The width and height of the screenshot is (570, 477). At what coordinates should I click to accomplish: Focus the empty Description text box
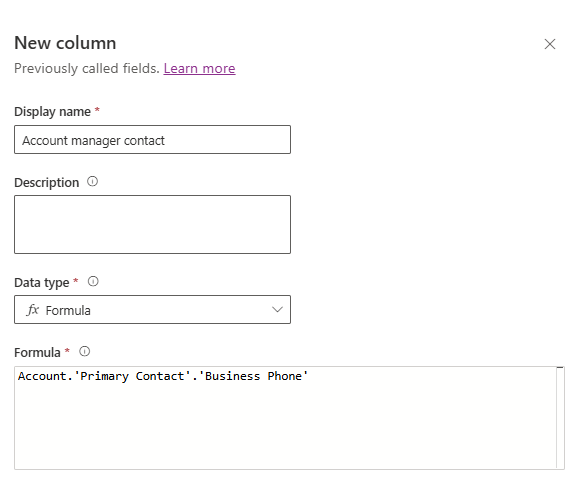pyautogui.click(x=152, y=224)
